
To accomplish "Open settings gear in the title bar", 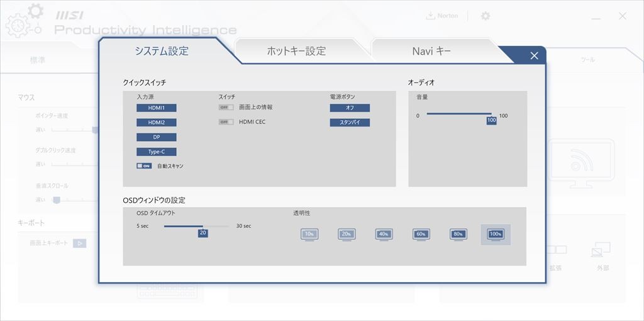I will 486,16.
